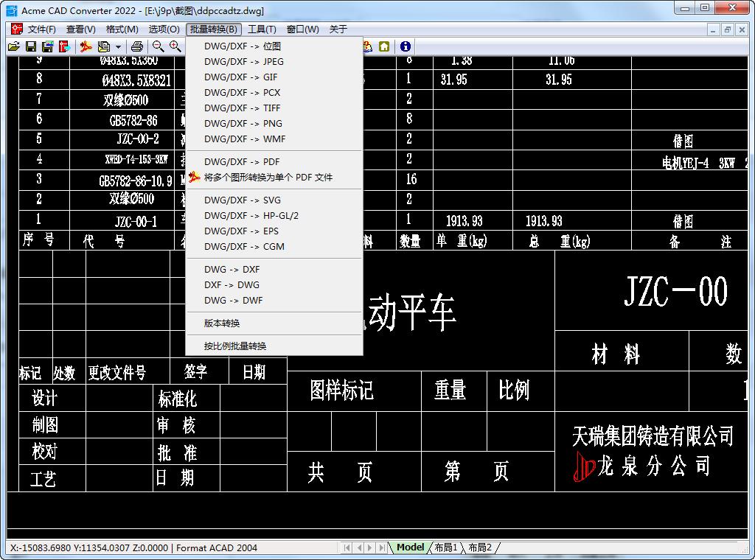This screenshot has width=755, height=560.
Task: Click the red convert/export file icon
Action: 64,46
